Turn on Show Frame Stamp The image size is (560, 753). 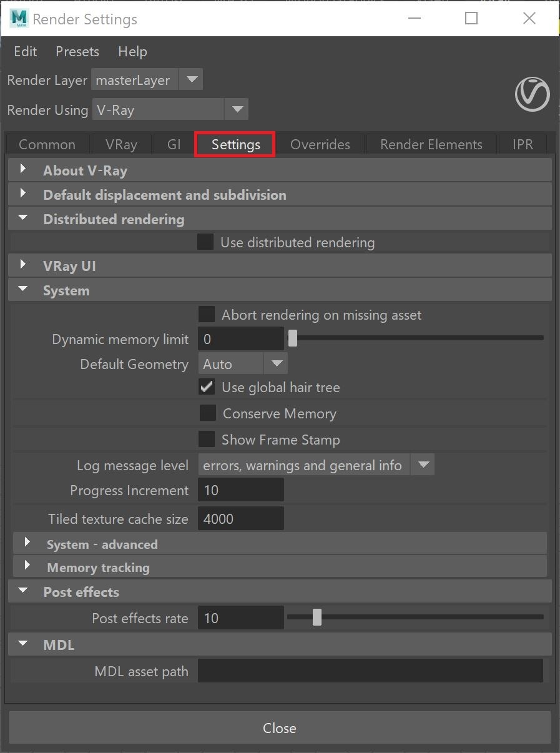tap(207, 440)
